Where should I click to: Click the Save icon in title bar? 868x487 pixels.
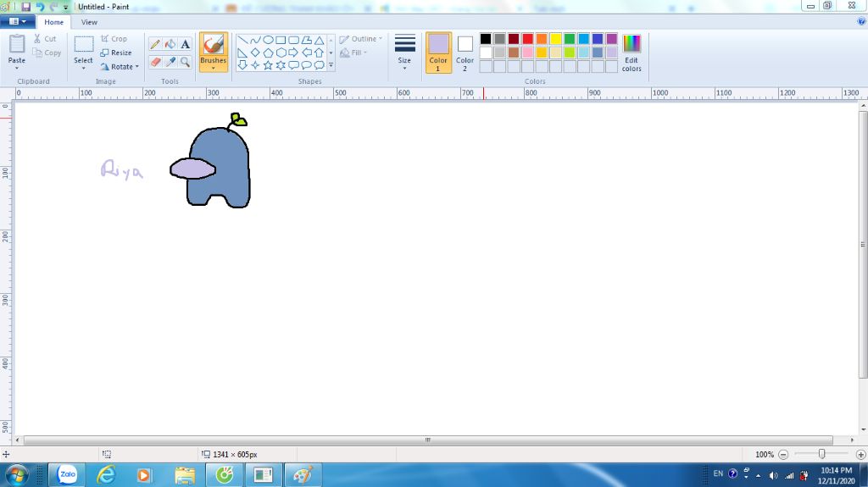26,7
